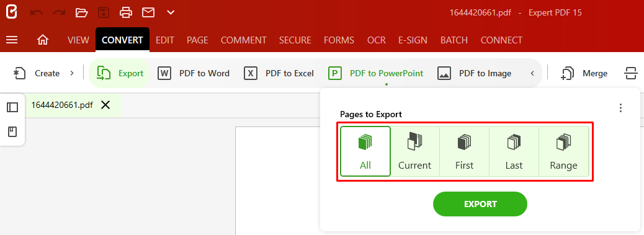Go to the Home icon tab
This screenshot has width=644, height=235.
click(x=43, y=40)
